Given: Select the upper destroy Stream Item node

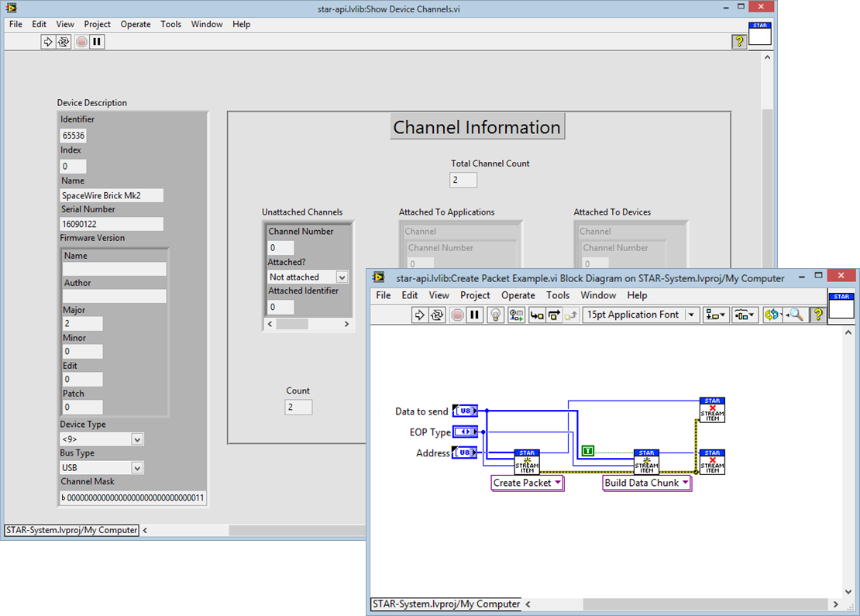Looking at the screenshot, I should pyautogui.click(x=712, y=411).
